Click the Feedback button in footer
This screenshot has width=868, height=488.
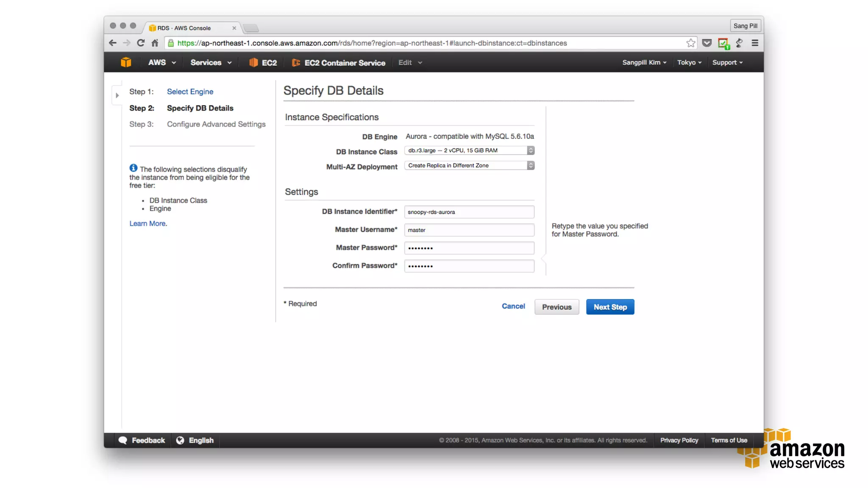coord(142,440)
